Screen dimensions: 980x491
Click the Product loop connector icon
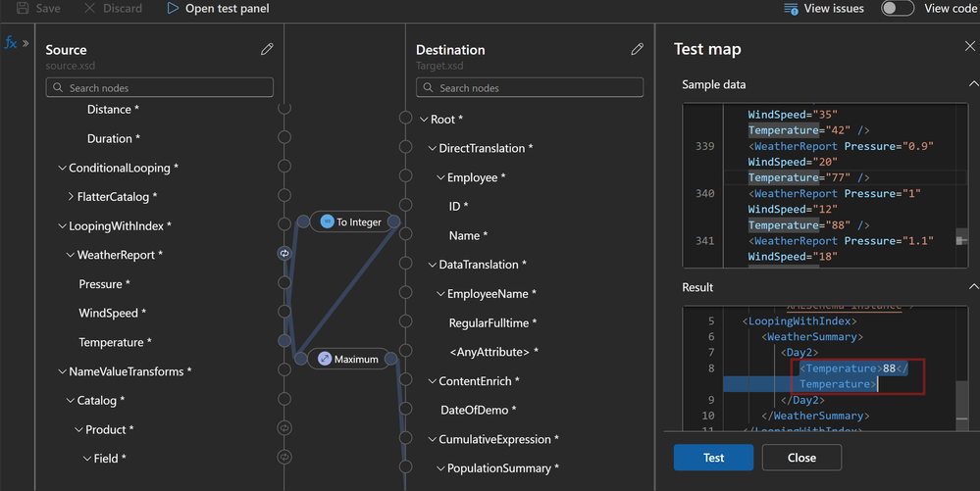coord(284,428)
